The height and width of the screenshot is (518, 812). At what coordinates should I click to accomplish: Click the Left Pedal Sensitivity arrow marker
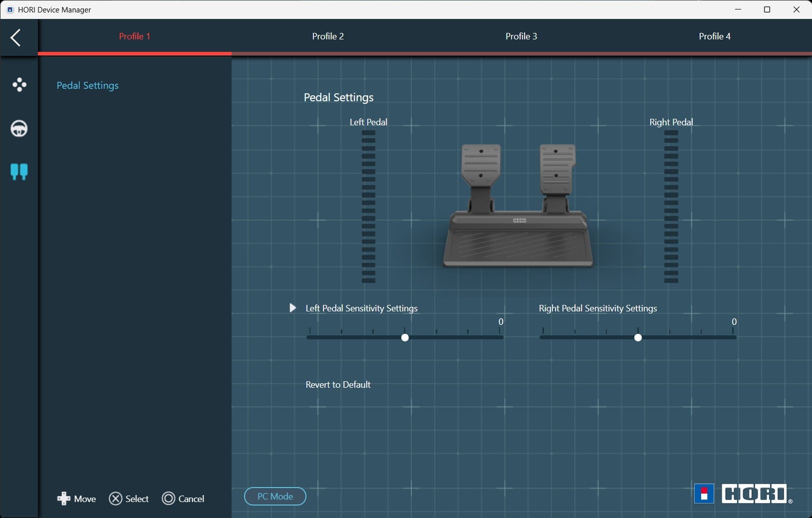(293, 308)
